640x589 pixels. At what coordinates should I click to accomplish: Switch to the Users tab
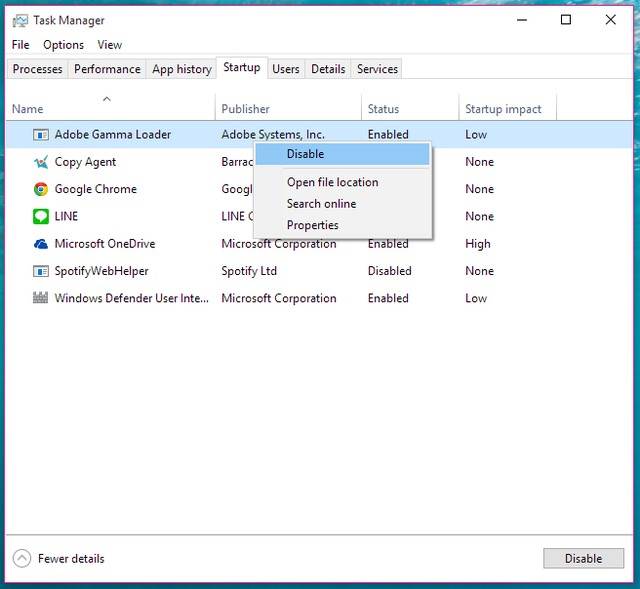pos(286,69)
